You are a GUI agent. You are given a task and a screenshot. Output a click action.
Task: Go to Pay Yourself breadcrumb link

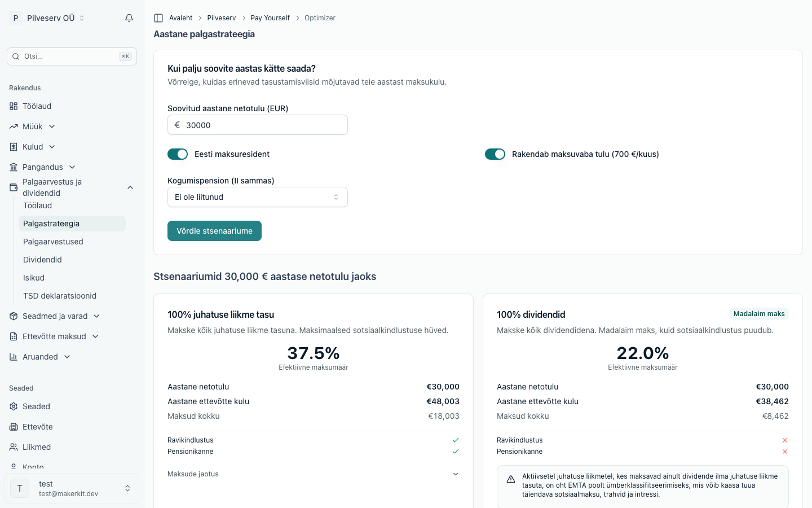tap(270, 18)
